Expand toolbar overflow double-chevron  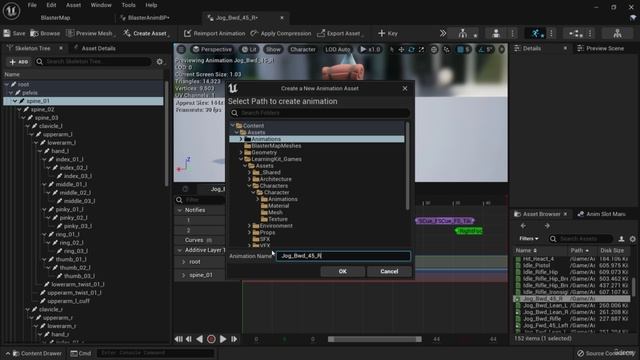pyautogui.click(x=443, y=33)
